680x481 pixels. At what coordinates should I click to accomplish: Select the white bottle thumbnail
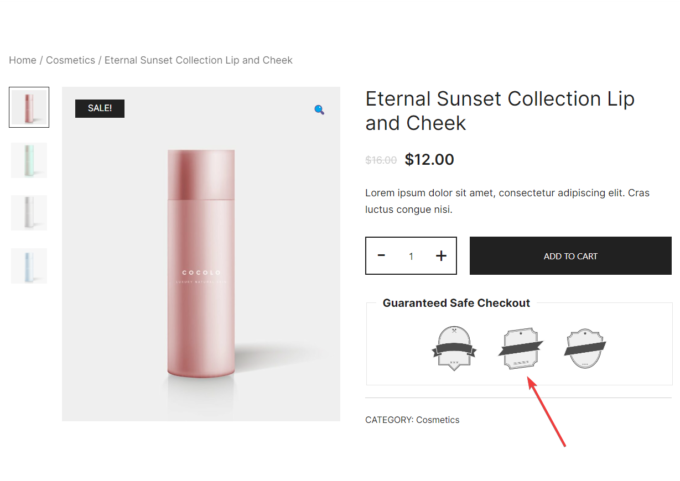coord(29,213)
